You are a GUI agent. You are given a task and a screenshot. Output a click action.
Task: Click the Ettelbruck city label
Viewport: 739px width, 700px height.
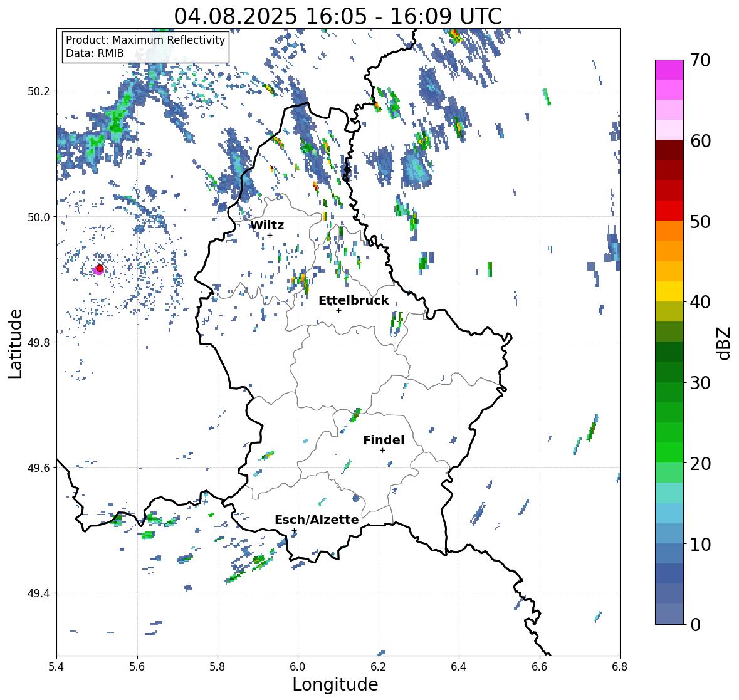click(x=354, y=301)
